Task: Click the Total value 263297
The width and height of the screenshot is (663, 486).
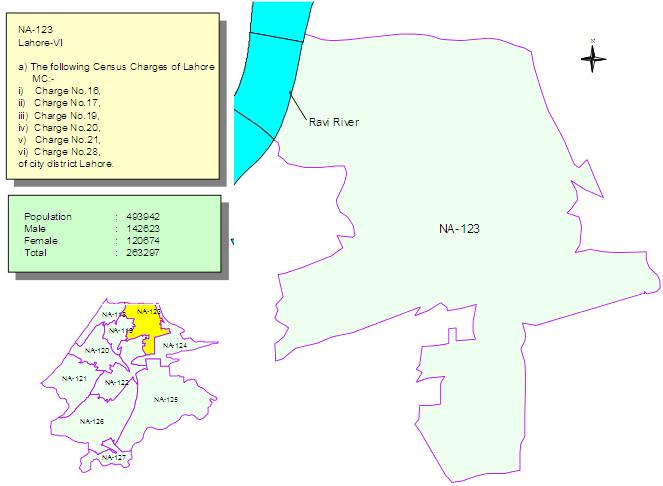Action: coord(143,253)
